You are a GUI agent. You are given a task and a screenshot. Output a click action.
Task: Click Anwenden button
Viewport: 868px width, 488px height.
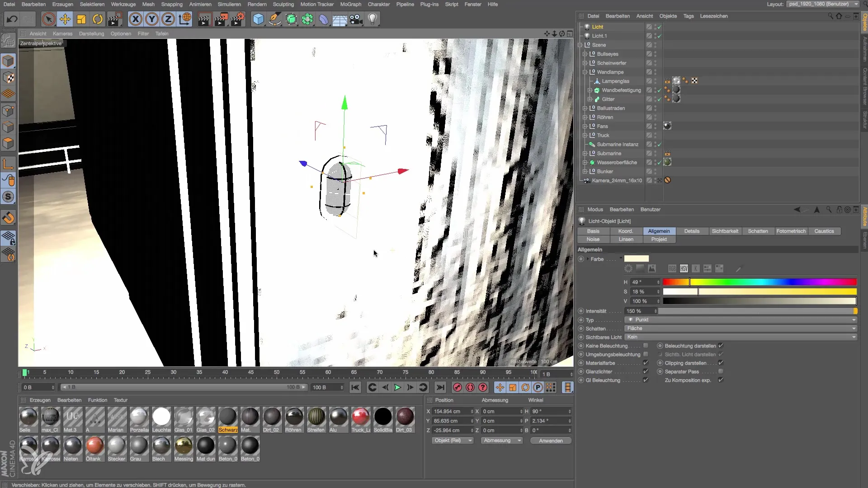click(551, 441)
